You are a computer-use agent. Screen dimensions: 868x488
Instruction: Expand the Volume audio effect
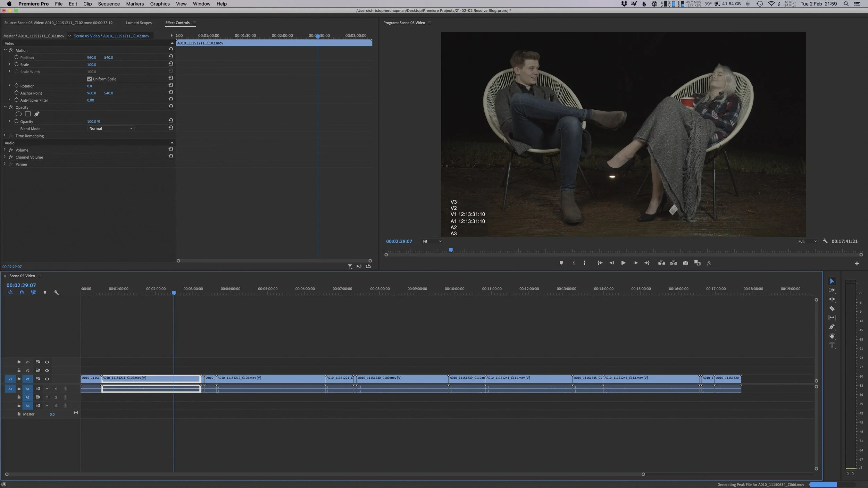coord(5,150)
